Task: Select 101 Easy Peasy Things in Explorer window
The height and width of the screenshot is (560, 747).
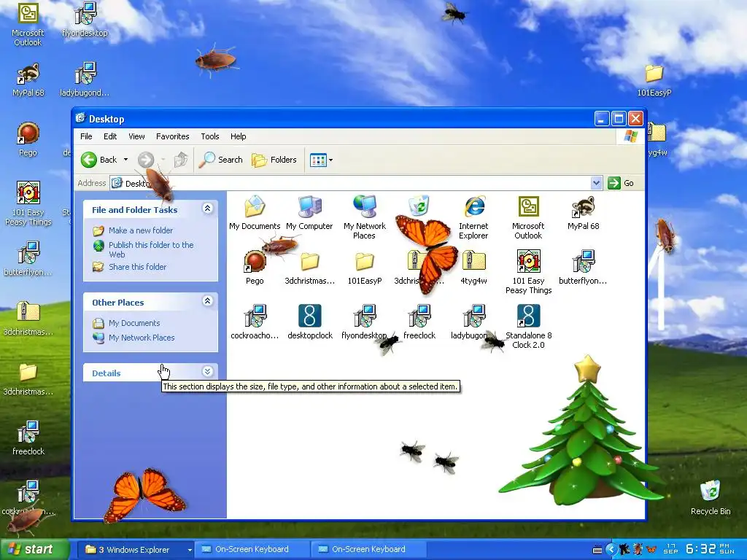Action: click(x=528, y=272)
